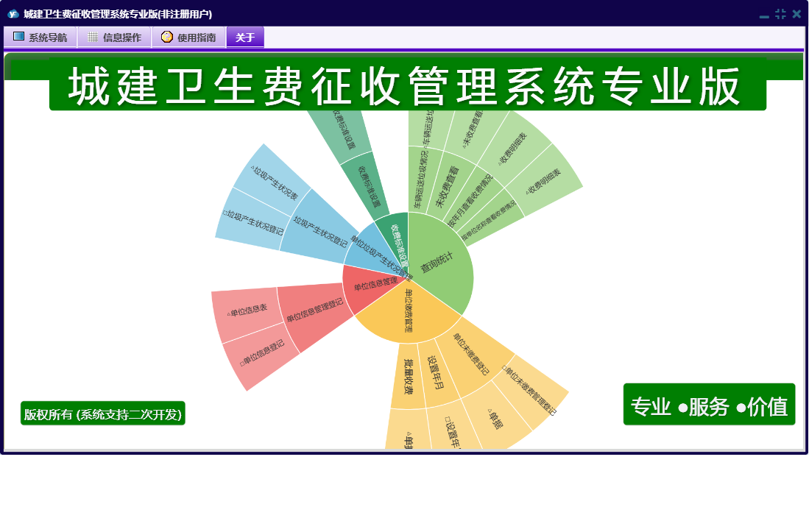
Task: Click the round icon on 使用指南 tab
Action: 166,37
